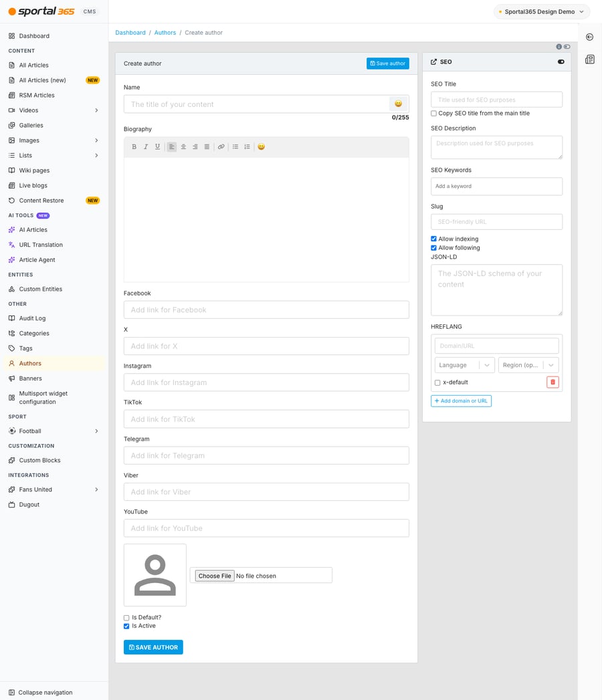Align biography text left
Screen dimensions: 602x700
click(171, 147)
